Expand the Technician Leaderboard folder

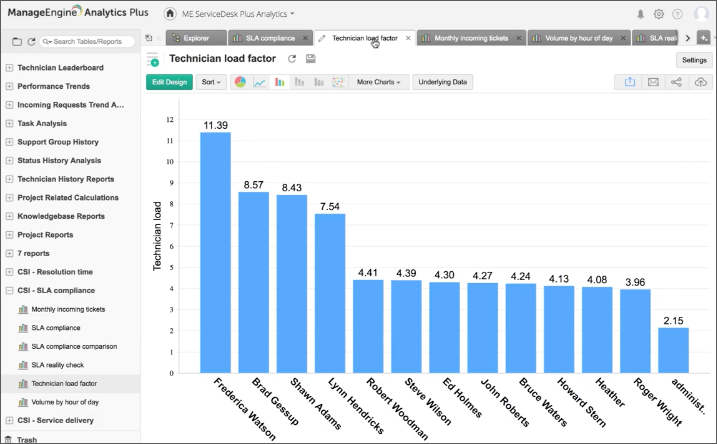[9, 67]
